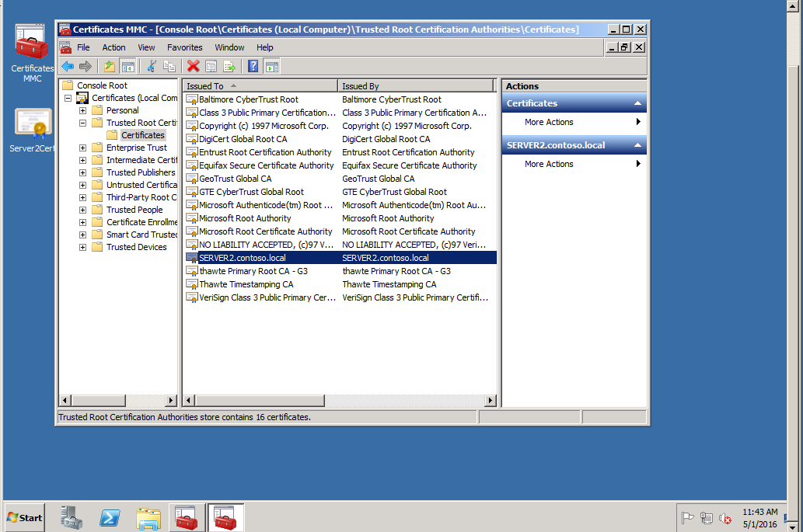Screen dimensions: 803x532
Task: Expand the Certificate Enrollment node
Action: [82, 223]
